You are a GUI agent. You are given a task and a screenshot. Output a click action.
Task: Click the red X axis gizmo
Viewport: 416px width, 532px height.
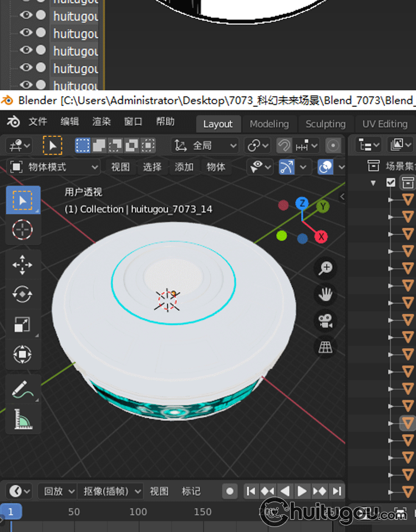[x=321, y=237]
